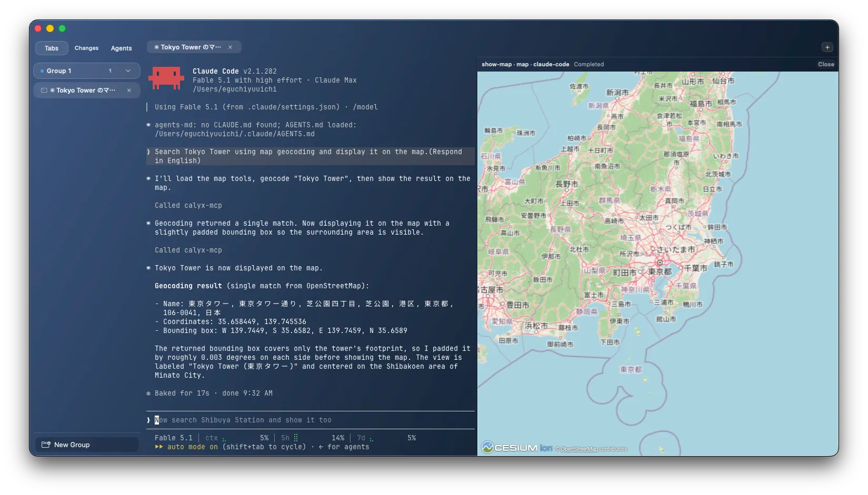Close the Tokyo Tower sidebar item

tap(129, 90)
